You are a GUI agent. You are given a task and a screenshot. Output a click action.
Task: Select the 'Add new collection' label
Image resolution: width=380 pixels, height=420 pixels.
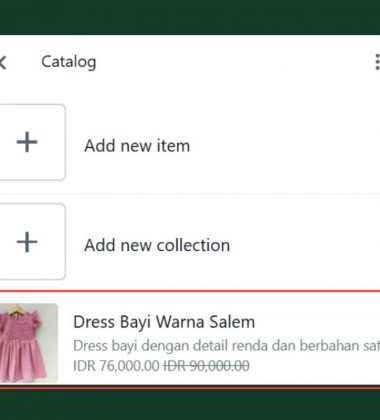[157, 245]
